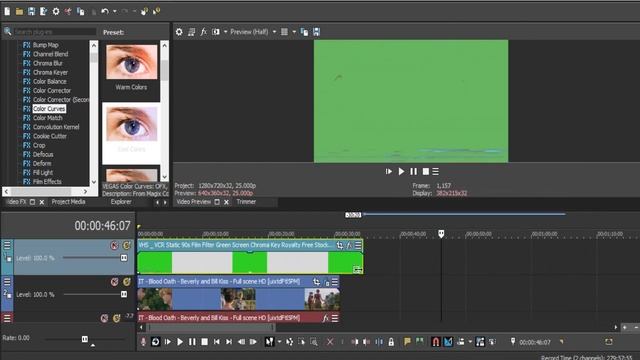Open the audio track header menu
Image resolution: width=640 pixels, height=360 pixels.
[x=7, y=318]
